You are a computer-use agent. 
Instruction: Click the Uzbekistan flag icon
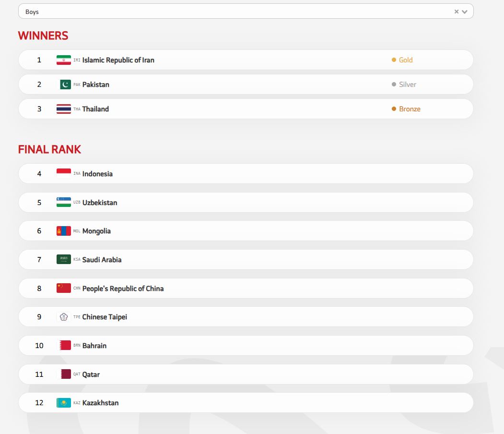(x=63, y=203)
